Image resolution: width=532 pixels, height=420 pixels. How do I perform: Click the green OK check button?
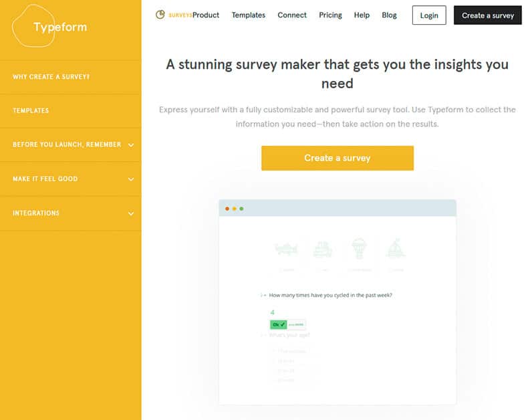pyautogui.click(x=278, y=324)
